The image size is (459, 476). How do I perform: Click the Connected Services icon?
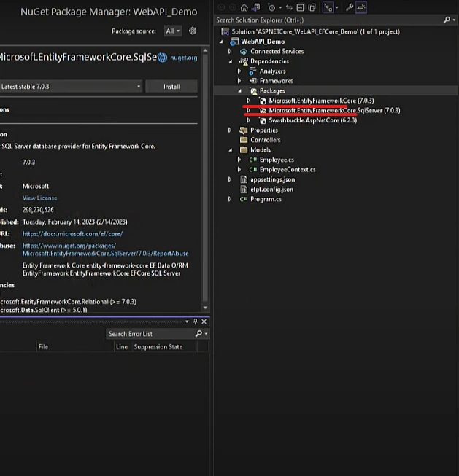[x=244, y=52]
